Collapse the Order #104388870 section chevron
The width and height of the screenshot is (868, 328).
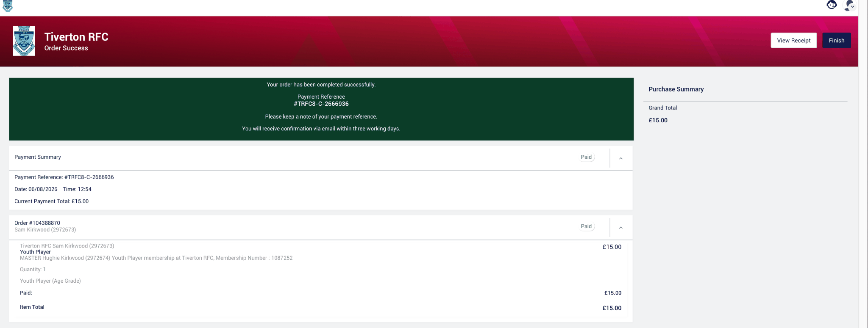coord(620,228)
